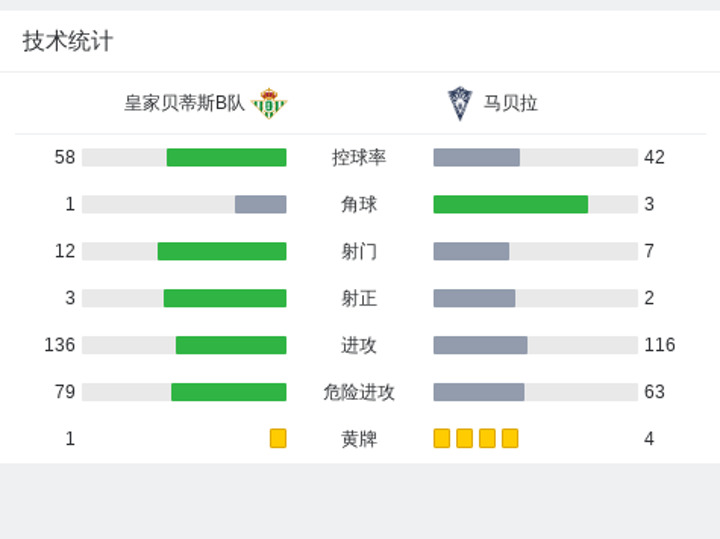Image resolution: width=720 pixels, height=539 pixels.
Task: Click Marbella's third yellow card icon
Action: pos(487,438)
